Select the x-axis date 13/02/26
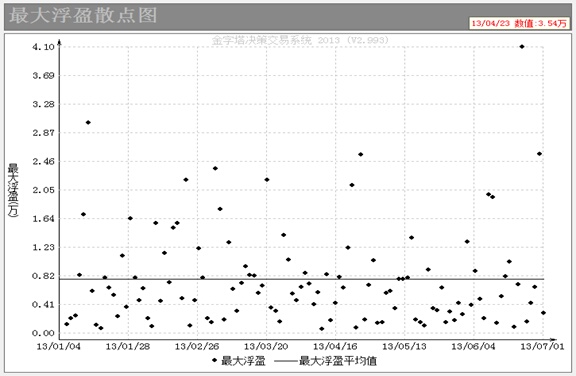Viewport: 576px width, 376px height. pos(197,346)
